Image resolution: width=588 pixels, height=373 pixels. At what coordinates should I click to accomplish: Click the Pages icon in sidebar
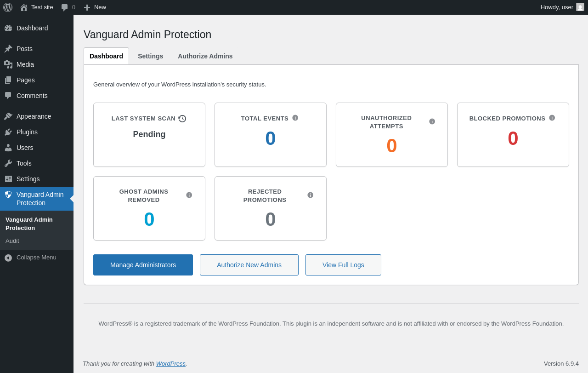point(8,80)
